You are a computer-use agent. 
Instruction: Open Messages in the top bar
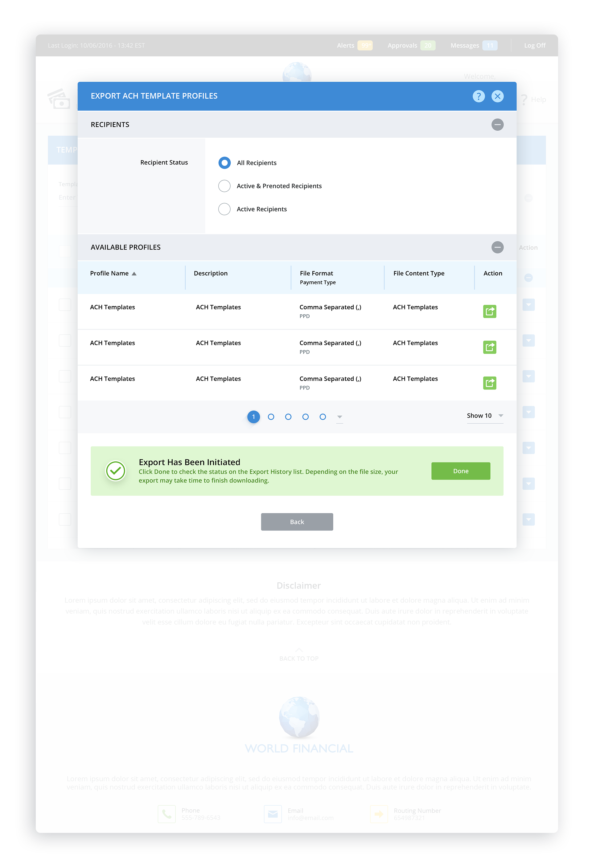[474, 45]
